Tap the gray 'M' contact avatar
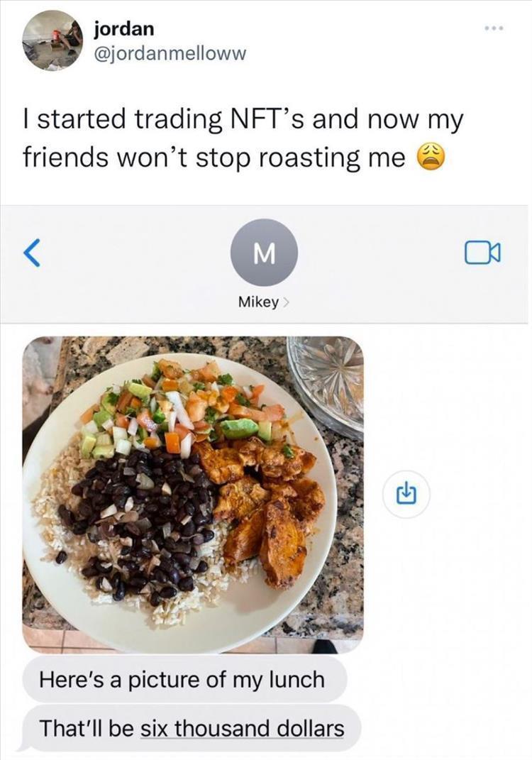This screenshot has height=760, width=532. pos(264,252)
